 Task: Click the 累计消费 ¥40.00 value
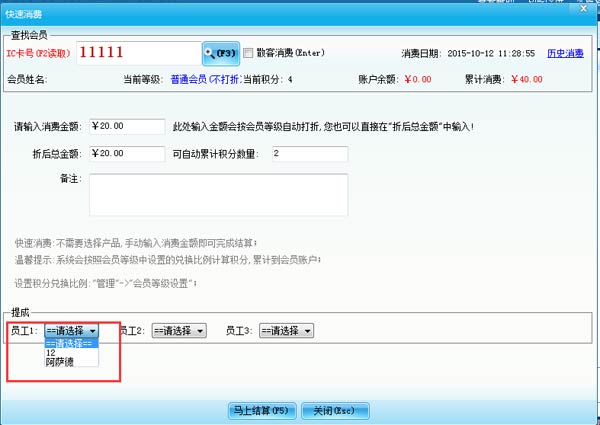[x=527, y=80]
